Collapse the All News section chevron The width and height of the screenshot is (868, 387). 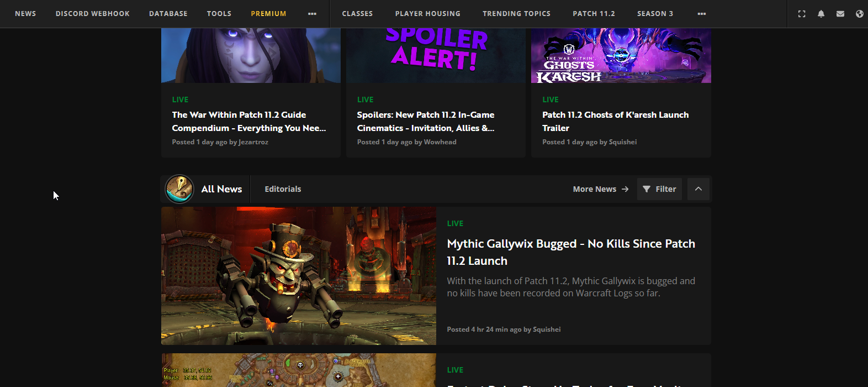coord(698,189)
